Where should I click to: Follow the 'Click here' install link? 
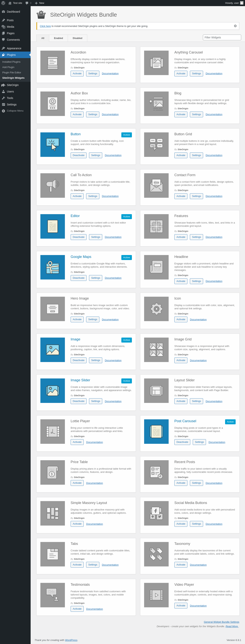(x=45, y=26)
